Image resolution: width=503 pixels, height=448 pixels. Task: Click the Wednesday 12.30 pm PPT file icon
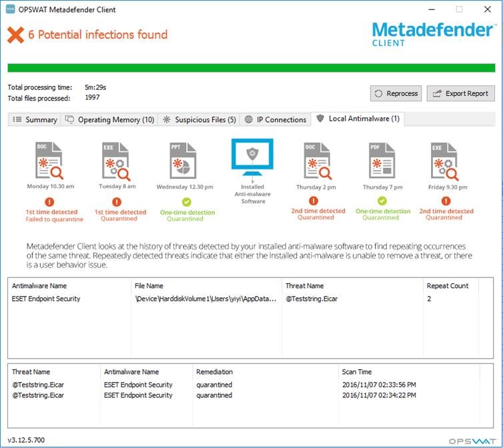click(183, 161)
